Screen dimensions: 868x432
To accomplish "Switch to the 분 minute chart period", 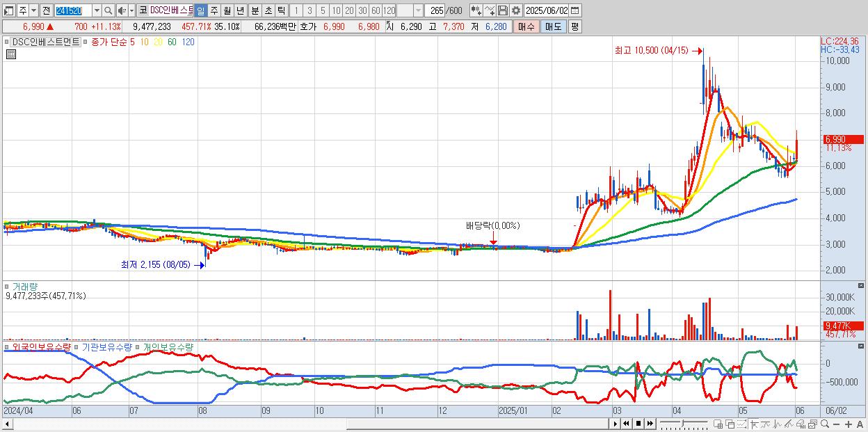I will coord(255,11).
